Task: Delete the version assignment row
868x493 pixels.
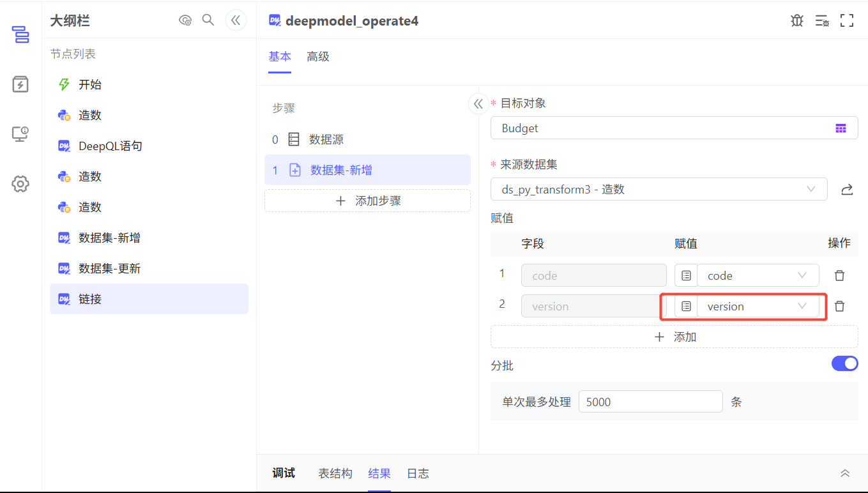Action: coord(840,307)
